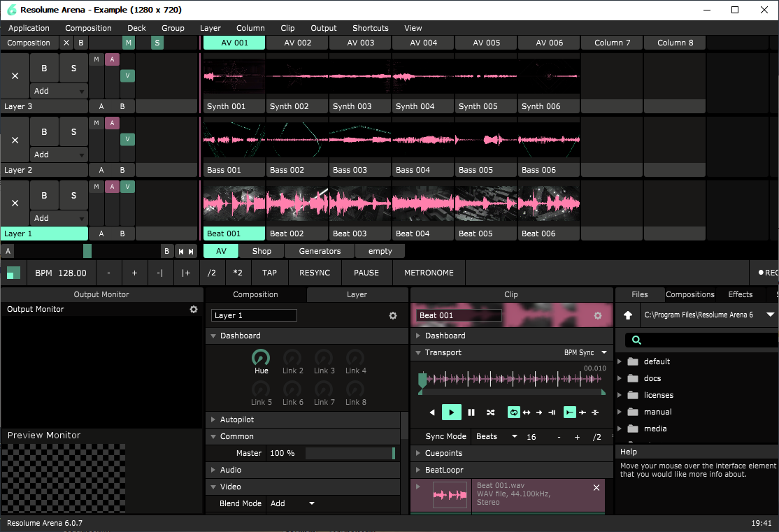This screenshot has height=532, width=779.
Task: Open Output Monitor settings gear
Action: (194, 309)
